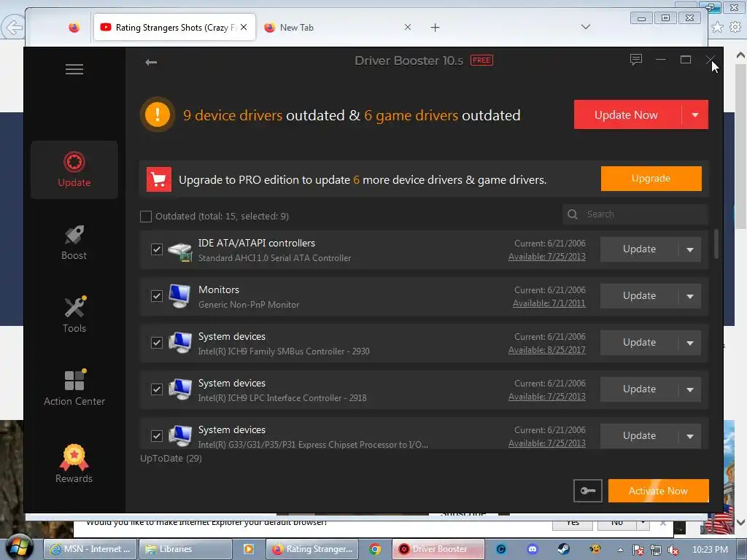Open the Windows Start button

tap(18, 548)
